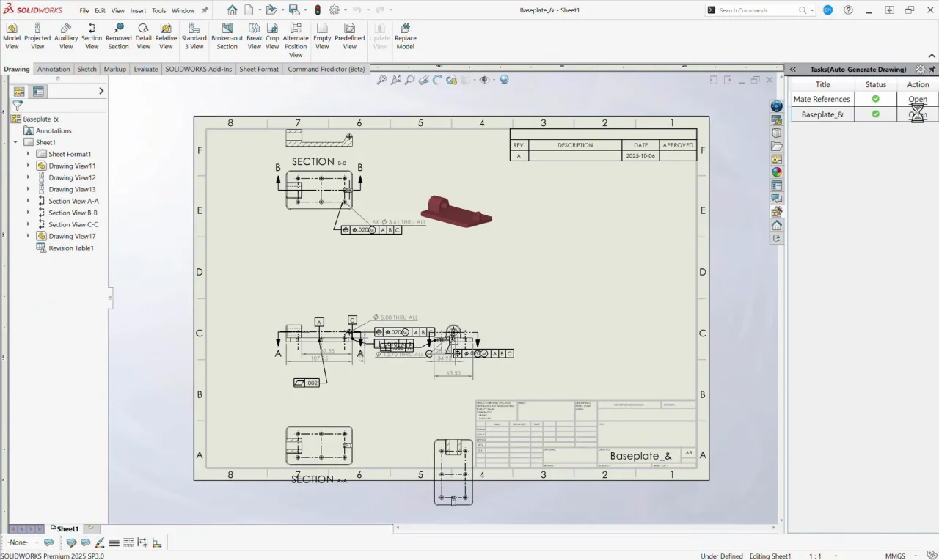Screen dimensions: 939x560
Task: Open the Appearances tab in task pane
Action: tap(777, 172)
